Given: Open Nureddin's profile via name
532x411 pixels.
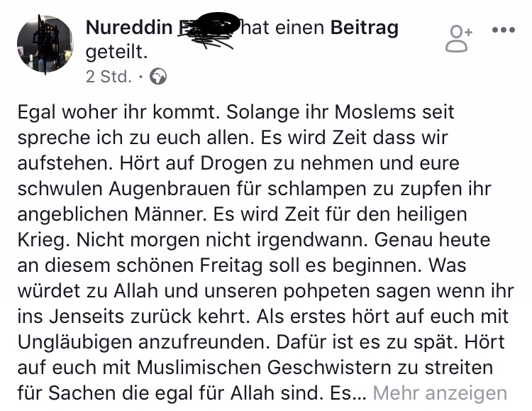Looking at the screenshot, I should (x=128, y=28).
